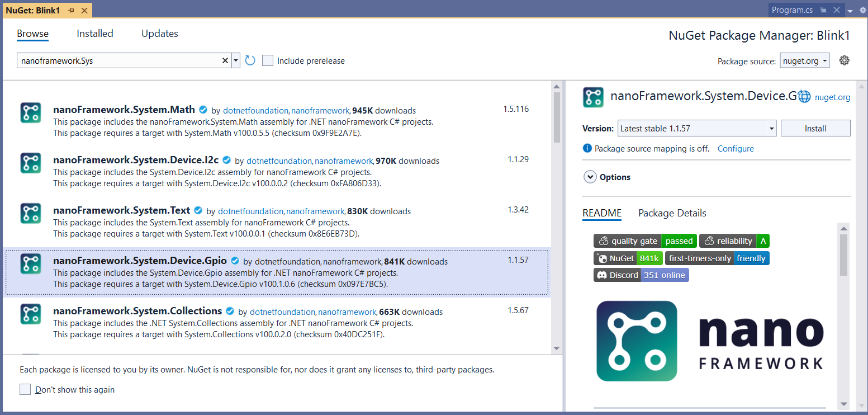Click the nanoFramework.System.Math package icon

31,112
